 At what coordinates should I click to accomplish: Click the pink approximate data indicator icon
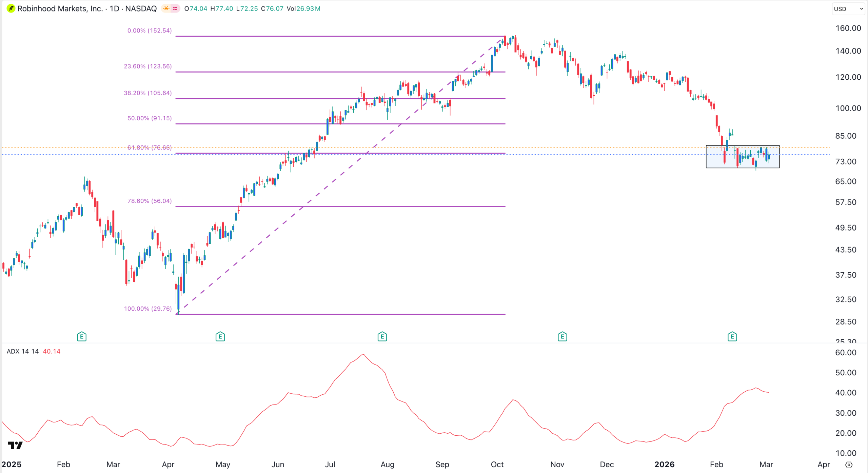(x=175, y=8)
